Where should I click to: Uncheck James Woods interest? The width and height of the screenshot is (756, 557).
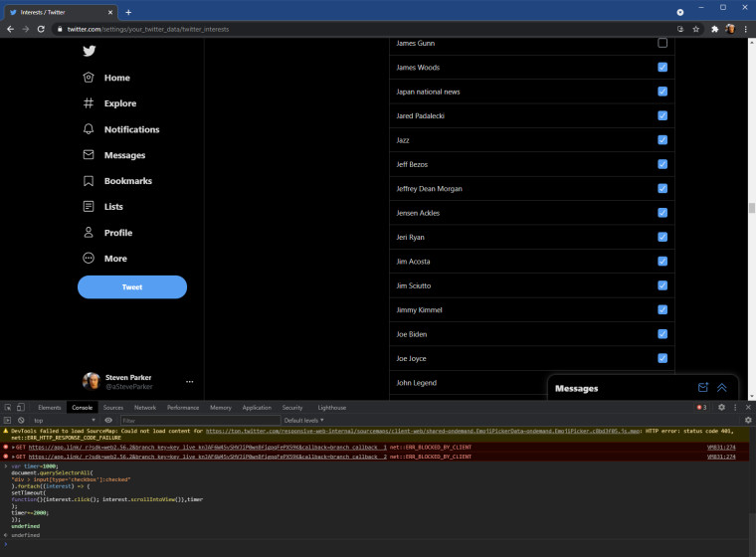[x=662, y=67]
